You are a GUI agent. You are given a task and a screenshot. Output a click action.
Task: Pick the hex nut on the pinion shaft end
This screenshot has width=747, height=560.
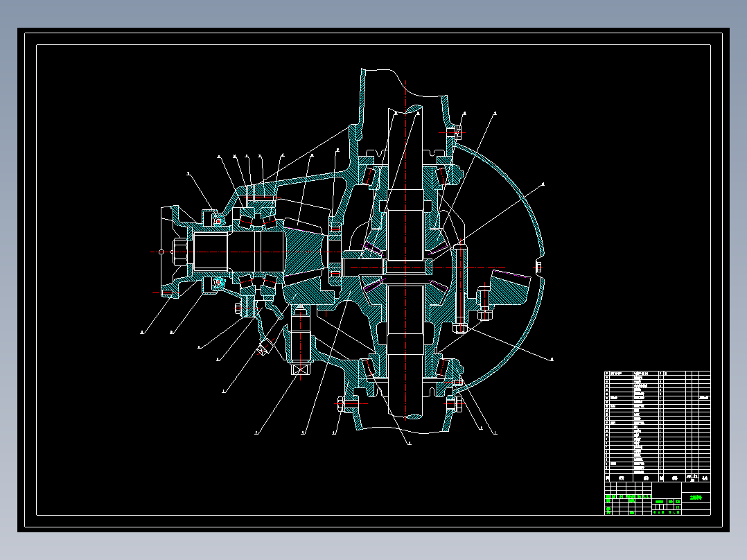pos(180,252)
